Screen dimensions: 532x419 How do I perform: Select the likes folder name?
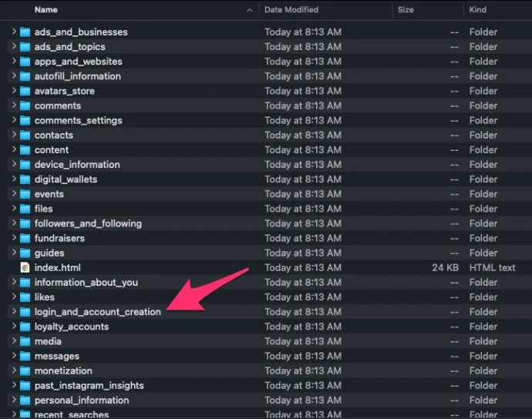45,297
